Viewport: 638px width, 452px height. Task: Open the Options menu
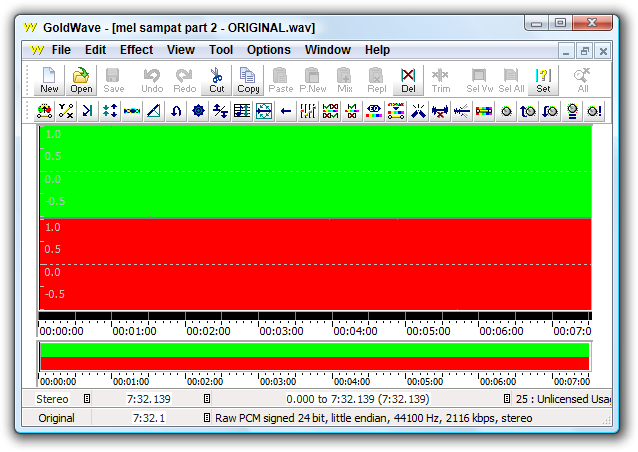click(268, 50)
